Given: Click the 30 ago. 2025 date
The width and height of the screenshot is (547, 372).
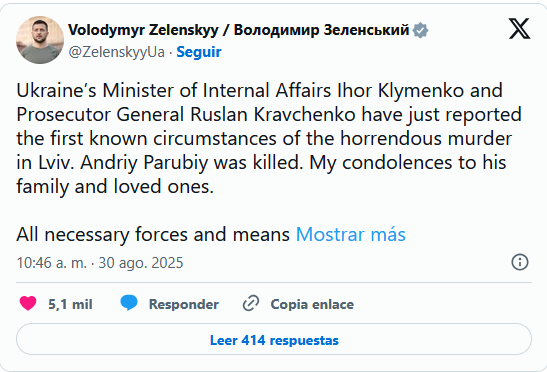Looking at the screenshot, I should [141, 263].
